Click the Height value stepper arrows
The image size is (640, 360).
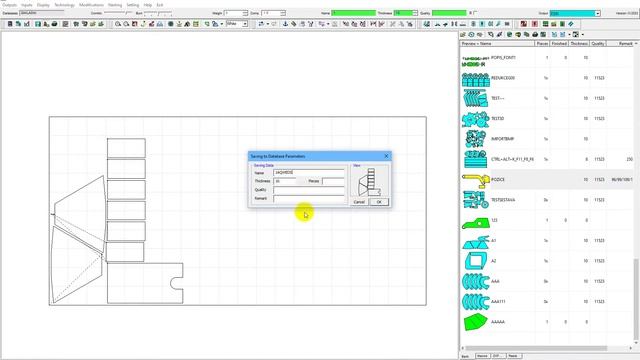(245, 13)
